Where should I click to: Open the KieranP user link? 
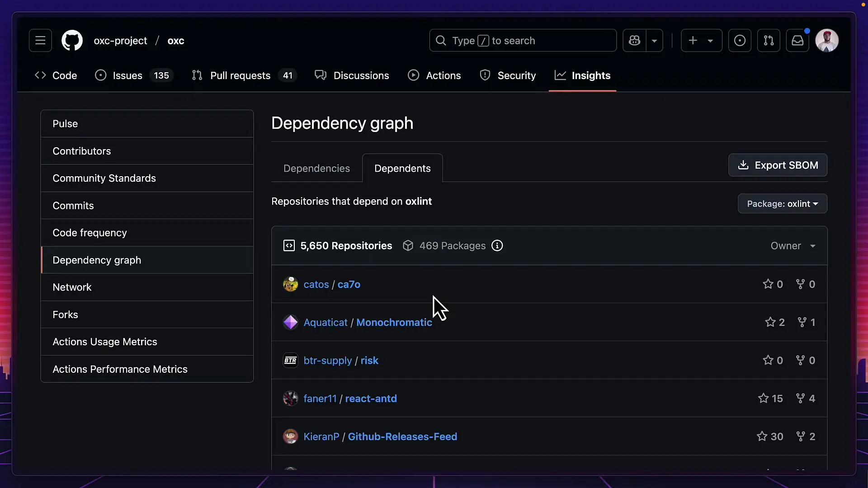pyautogui.click(x=321, y=436)
